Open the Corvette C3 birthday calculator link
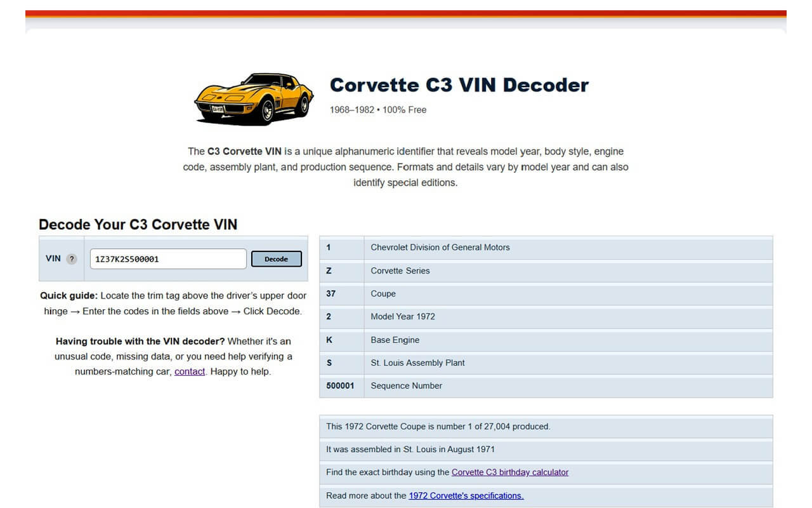 pyautogui.click(x=510, y=472)
